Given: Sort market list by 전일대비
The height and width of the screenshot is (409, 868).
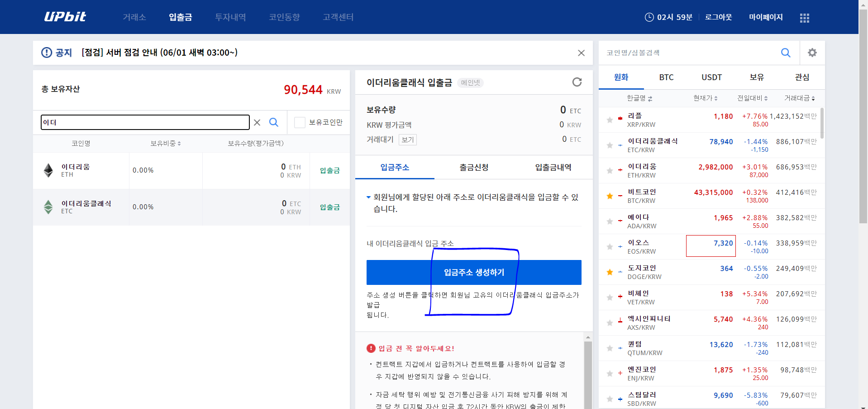Looking at the screenshot, I should [x=752, y=98].
